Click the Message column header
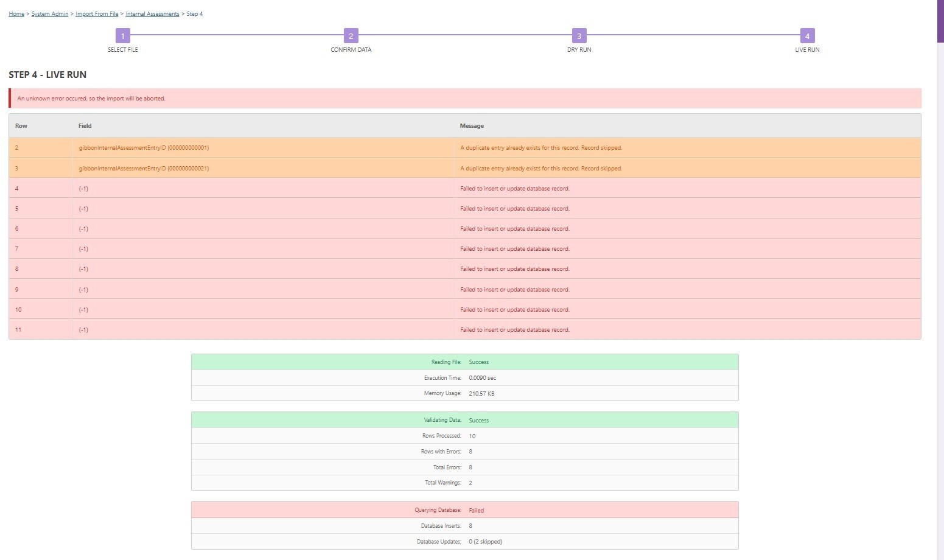 472,126
